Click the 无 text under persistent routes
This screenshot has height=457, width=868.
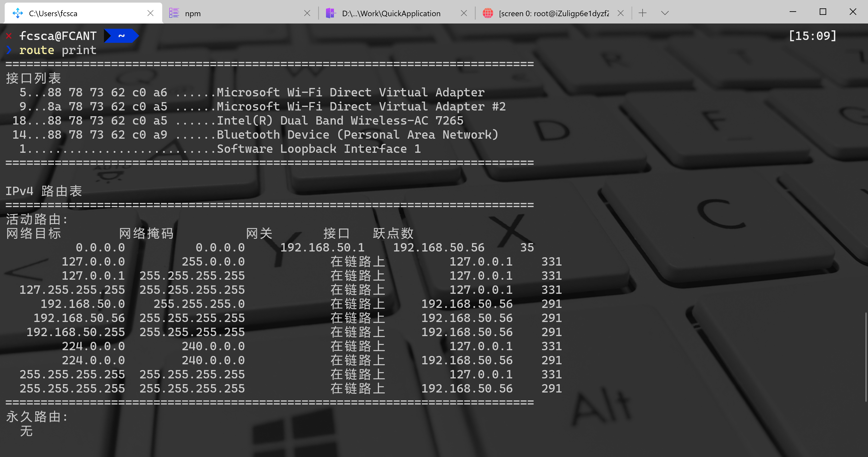click(26, 431)
